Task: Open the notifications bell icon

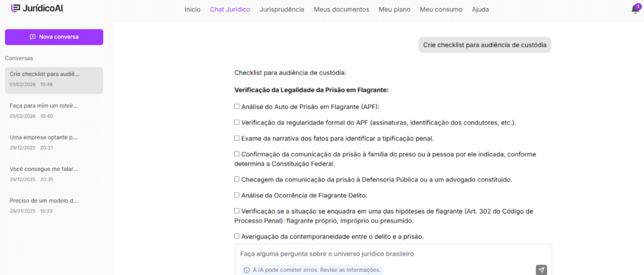Action: pos(635,9)
